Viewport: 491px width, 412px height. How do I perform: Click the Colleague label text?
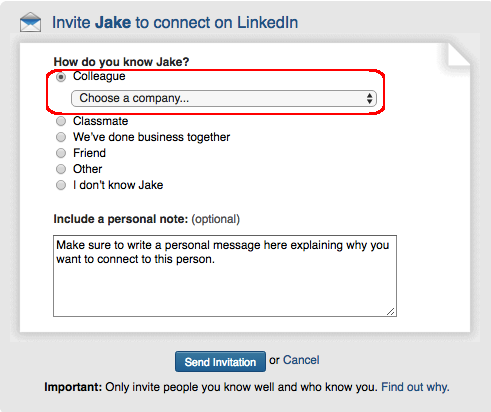[99, 77]
